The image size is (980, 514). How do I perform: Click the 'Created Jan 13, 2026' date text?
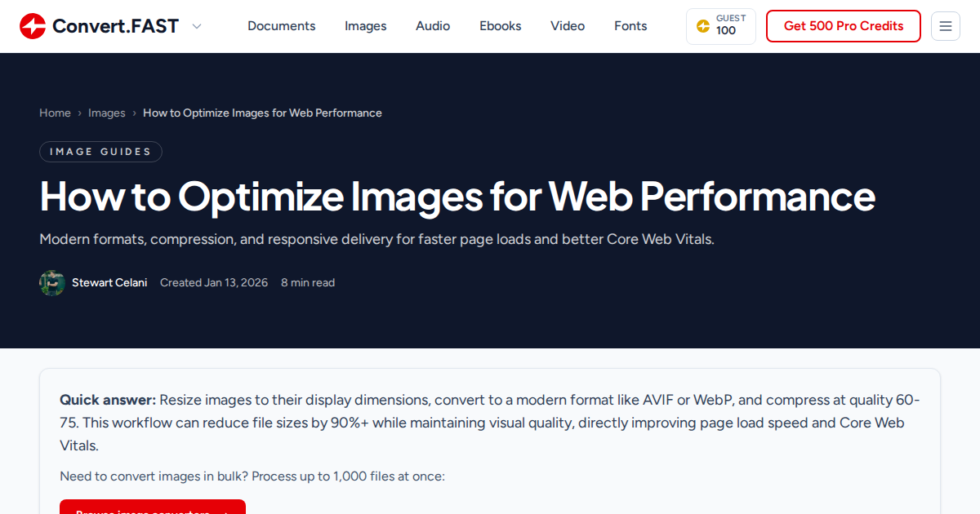tap(214, 283)
